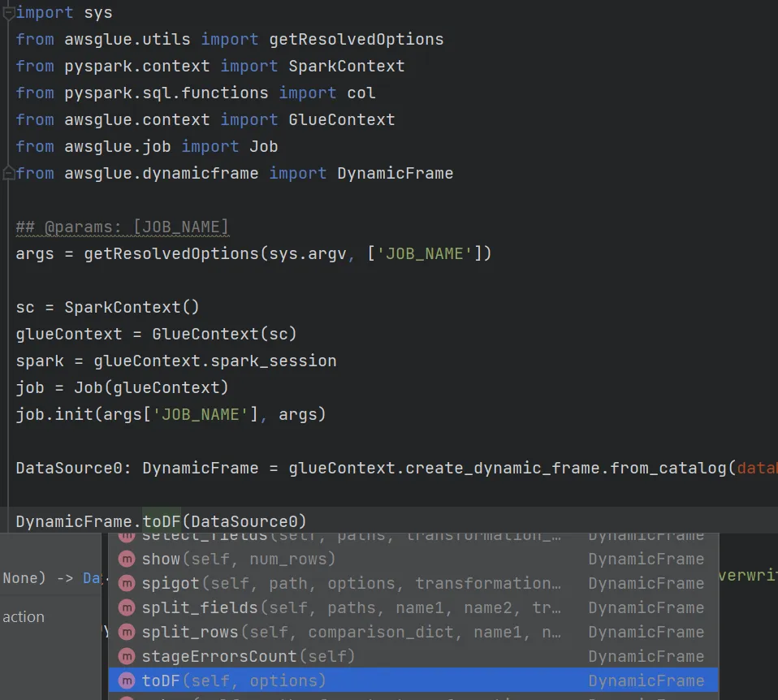Select split_fields completion suggestion
778x700 pixels.
(x=413, y=607)
